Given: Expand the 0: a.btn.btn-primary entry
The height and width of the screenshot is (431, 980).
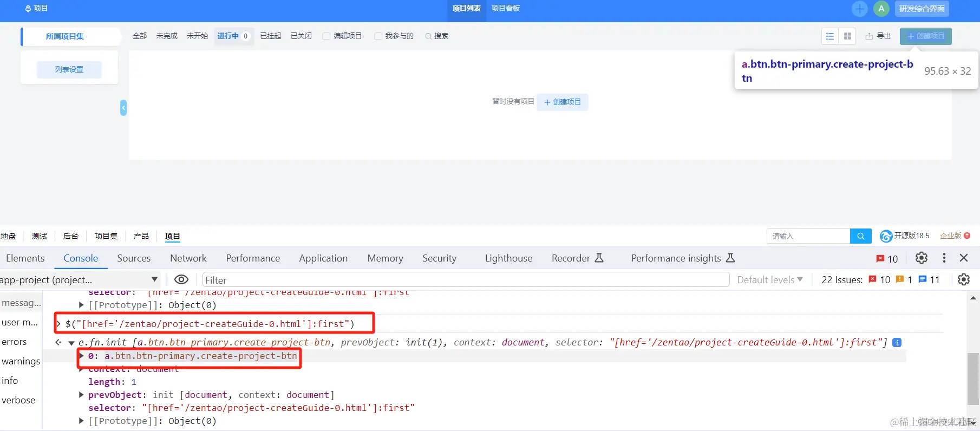Looking at the screenshot, I should [x=81, y=356].
